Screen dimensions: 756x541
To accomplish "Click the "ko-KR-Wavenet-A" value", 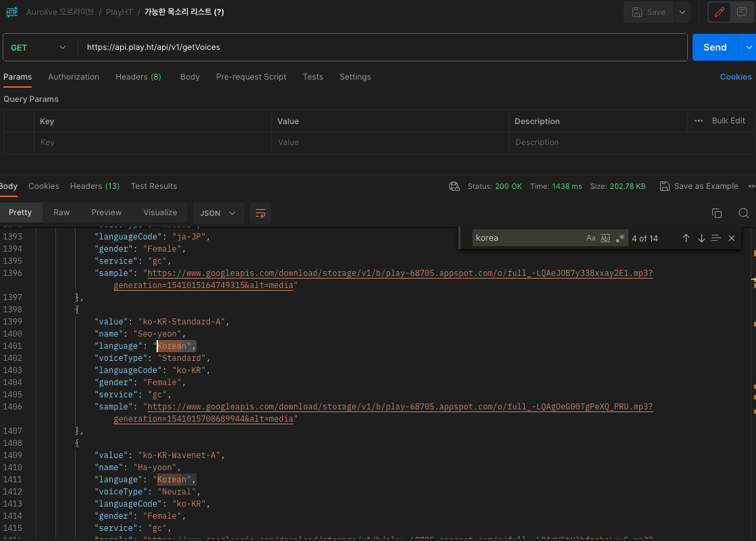I will pos(179,455).
